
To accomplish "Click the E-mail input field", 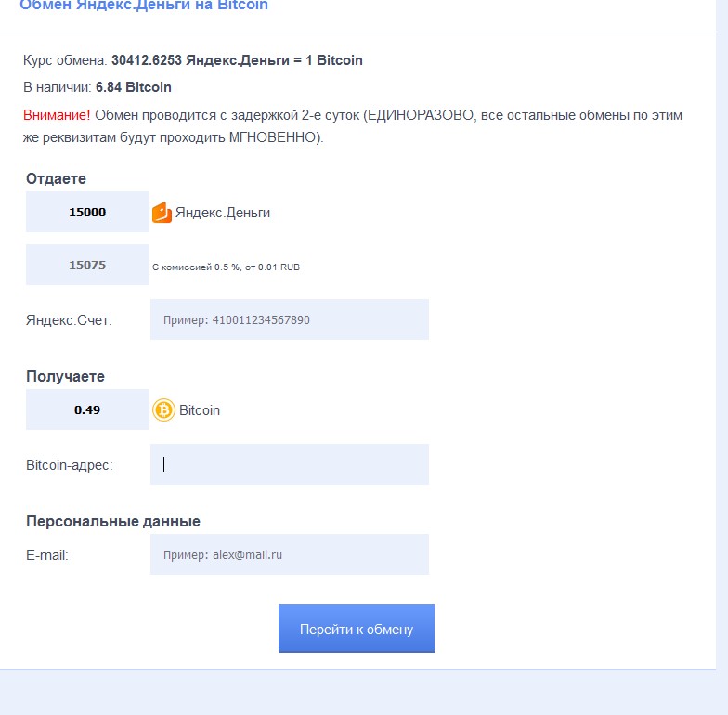I will click(290, 554).
